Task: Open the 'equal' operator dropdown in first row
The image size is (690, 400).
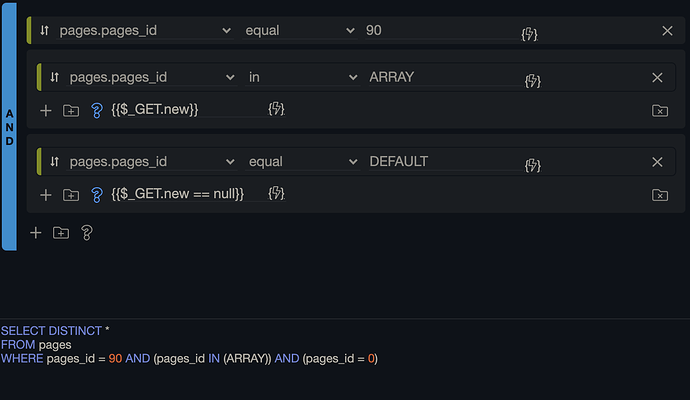Action: [300, 31]
